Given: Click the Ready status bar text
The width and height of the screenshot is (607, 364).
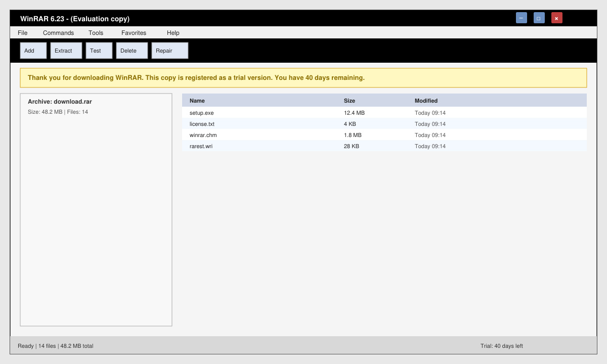Looking at the screenshot, I should tap(55, 346).
